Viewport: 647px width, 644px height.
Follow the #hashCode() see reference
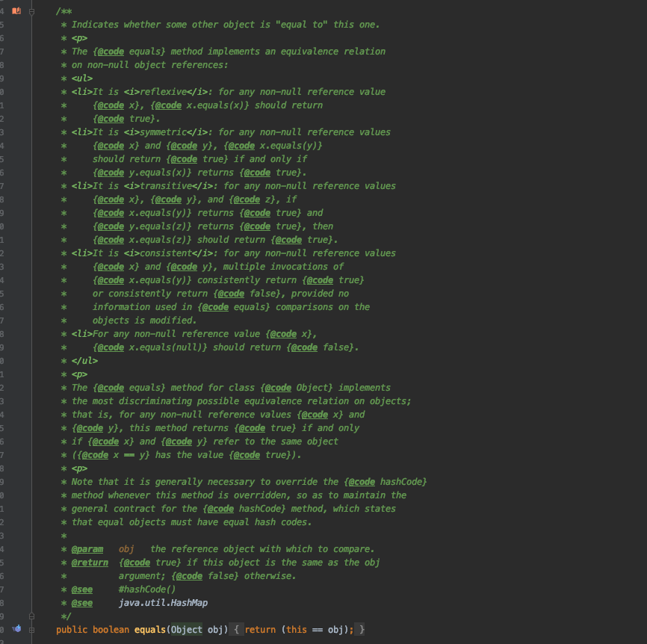click(x=147, y=589)
